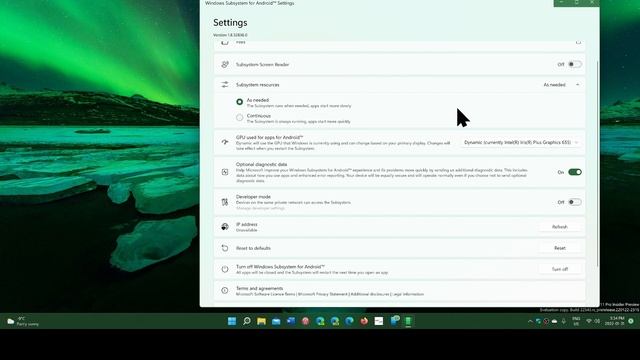Click the microphone icon in system tray

[x=564, y=322]
